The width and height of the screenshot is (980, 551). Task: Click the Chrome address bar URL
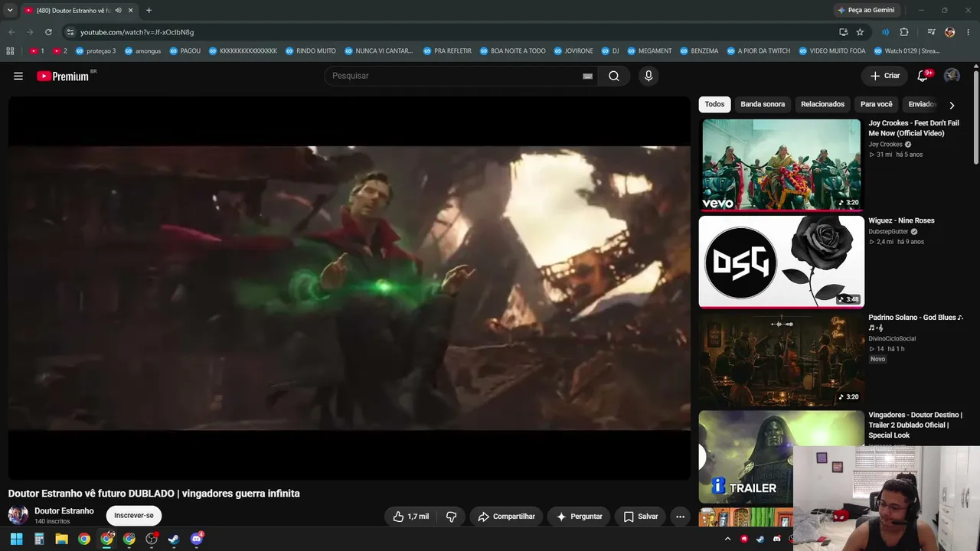coord(137,32)
